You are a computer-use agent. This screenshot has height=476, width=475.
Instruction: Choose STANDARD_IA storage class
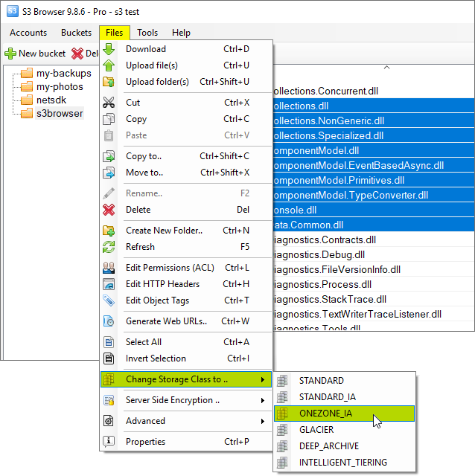tap(344, 396)
